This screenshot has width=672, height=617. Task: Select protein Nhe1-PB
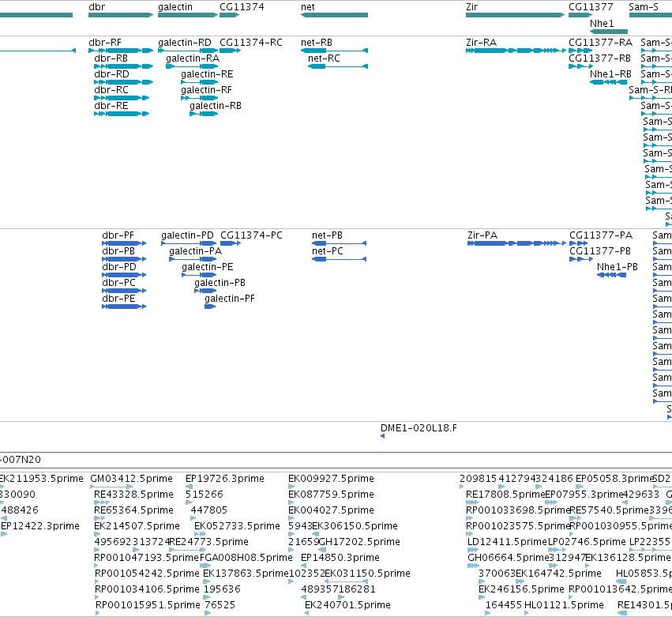(618, 267)
